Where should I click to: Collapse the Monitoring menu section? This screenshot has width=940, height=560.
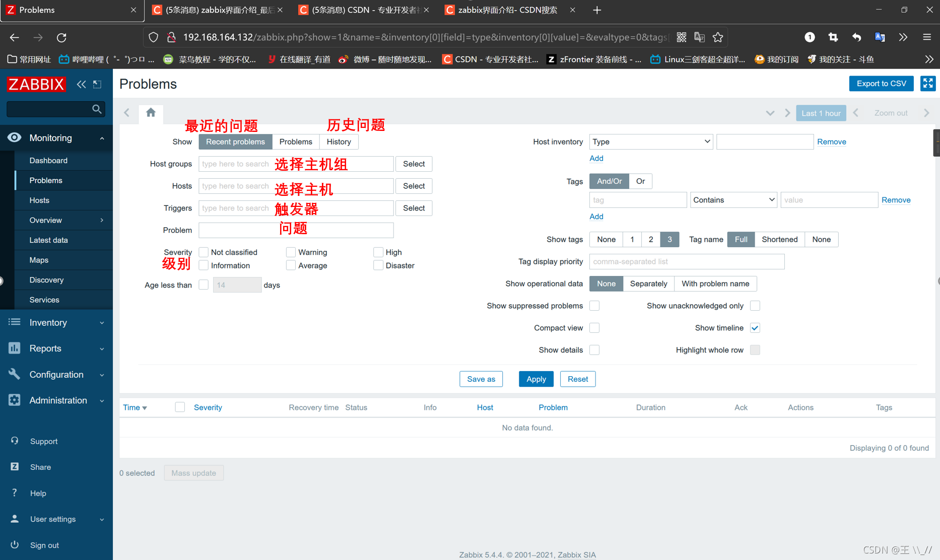click(102, 138)
